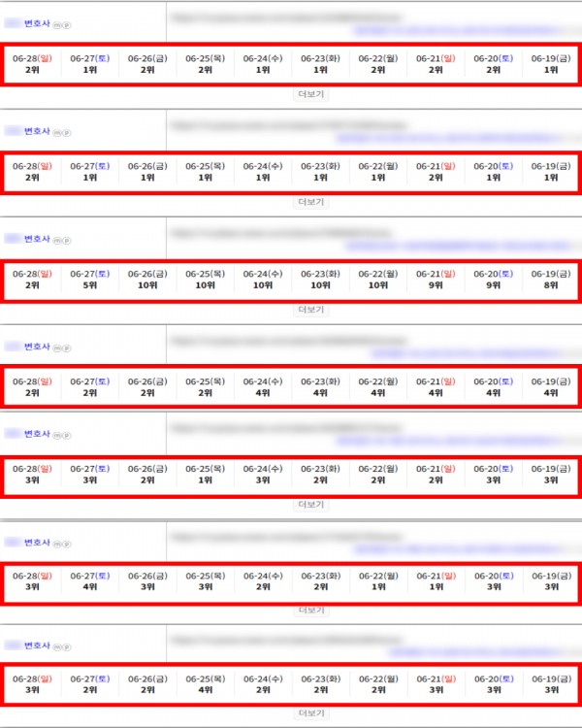
Task: Select the 06-23(화) 10위 cell
Action: tap(320, 280)
